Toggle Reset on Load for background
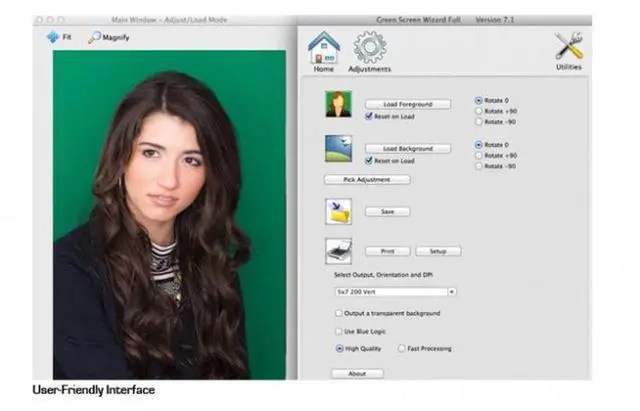The width and height of the screenshot is (640, 411). pos(369,161)
